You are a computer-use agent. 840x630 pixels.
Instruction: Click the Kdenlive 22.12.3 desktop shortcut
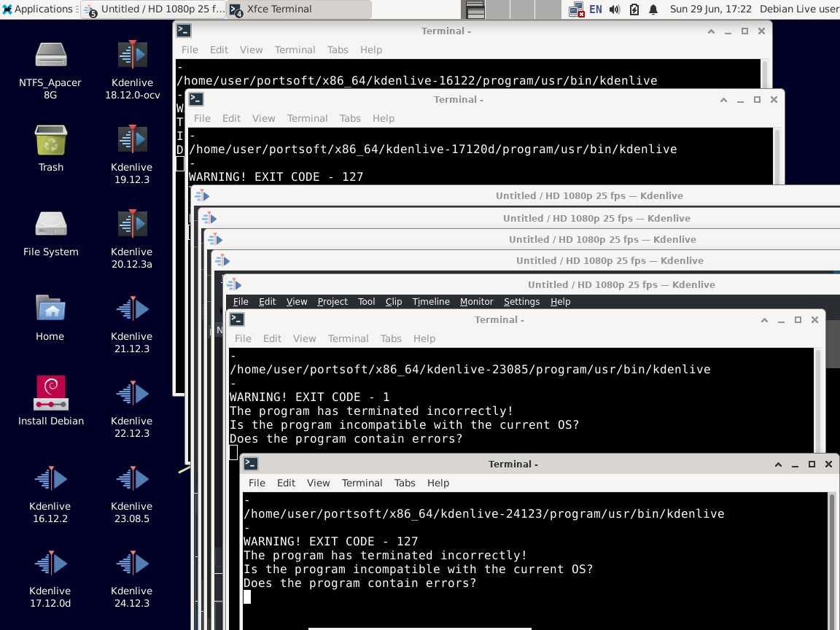click(132, 408)
